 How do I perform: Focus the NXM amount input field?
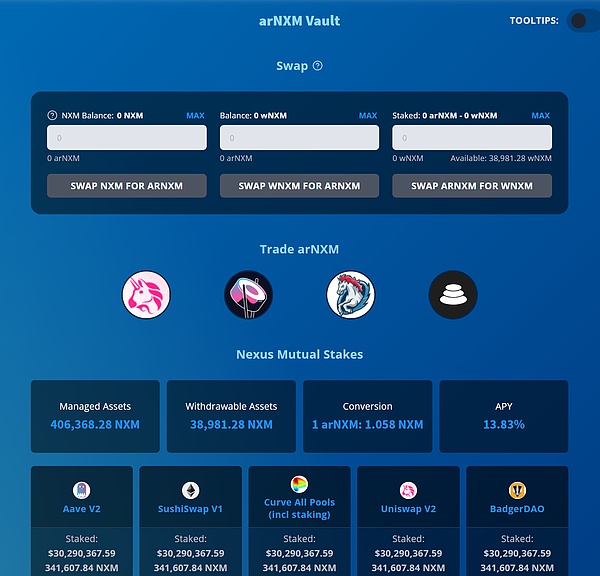[127, 138]
